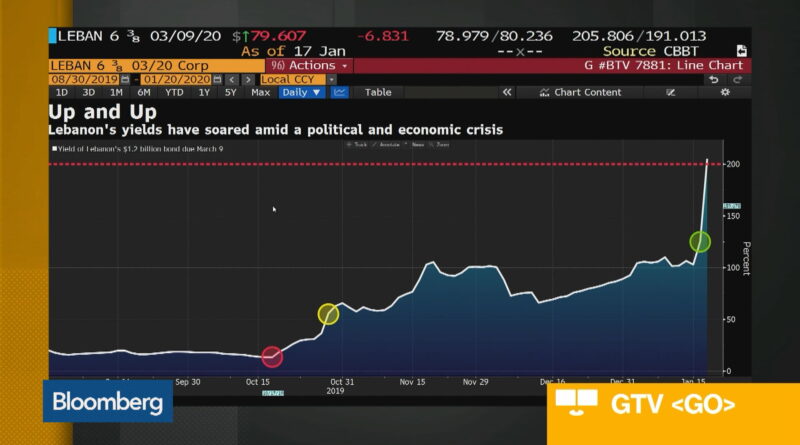This screenshot has width=800, height=445.
Task: Click the export icon beside Source CBBT
Action: click(741, 51)
